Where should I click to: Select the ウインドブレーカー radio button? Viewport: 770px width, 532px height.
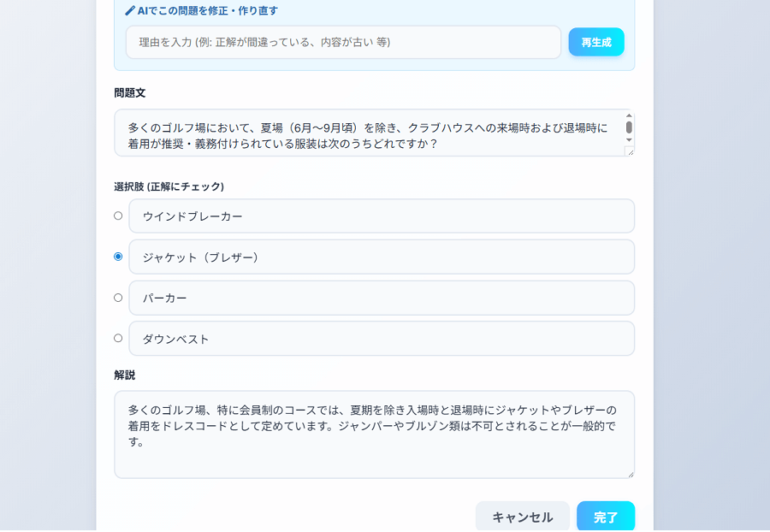coord(118,216)
